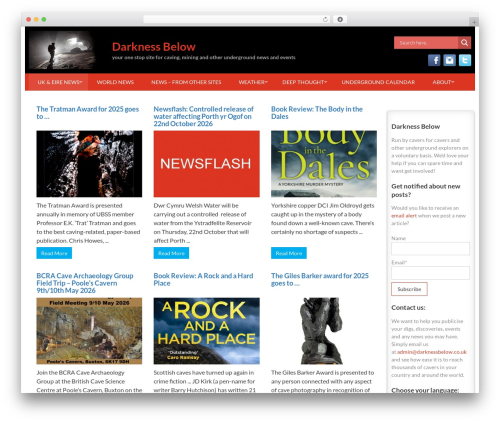The height and width of the screenshot is (423, 500).
Task: Focus the Email input field
Action: point(430,273)
